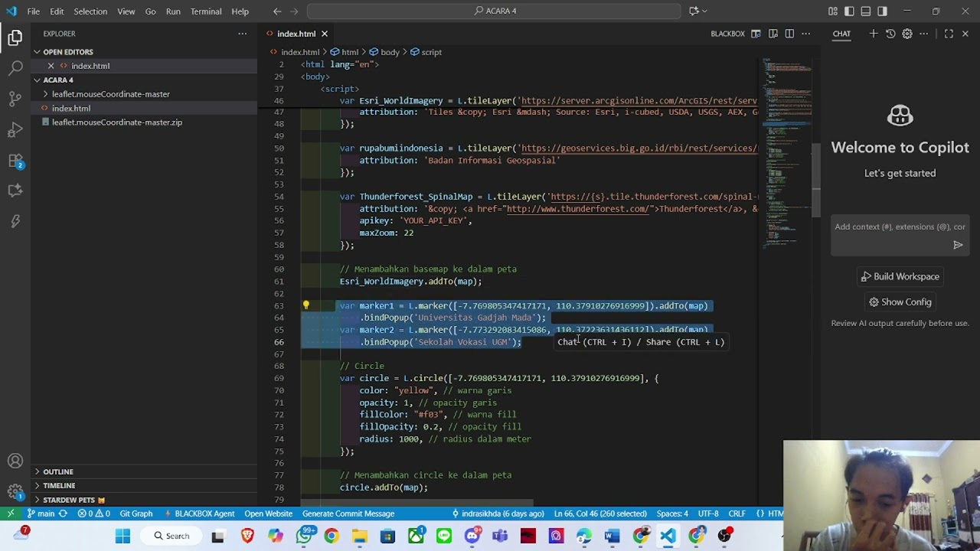Toggle the primary side bar
The width and height of the screenshot is (980, 551).
[x=849, y=11]
